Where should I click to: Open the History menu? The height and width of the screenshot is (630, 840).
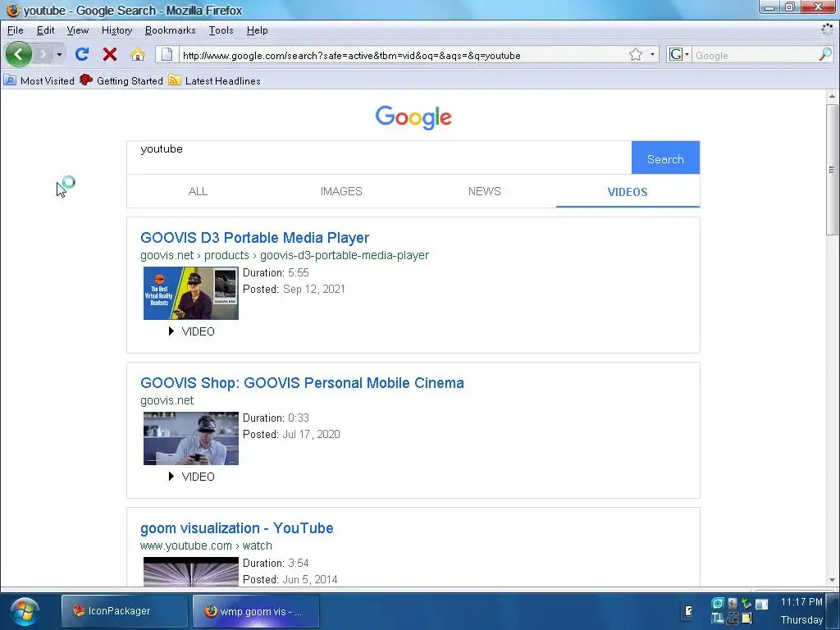click(x=116, y=30)
